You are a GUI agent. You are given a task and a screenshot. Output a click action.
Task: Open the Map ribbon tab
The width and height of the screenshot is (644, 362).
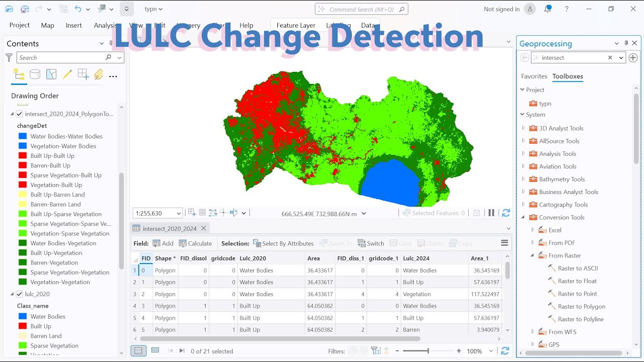tap(48, 25)
